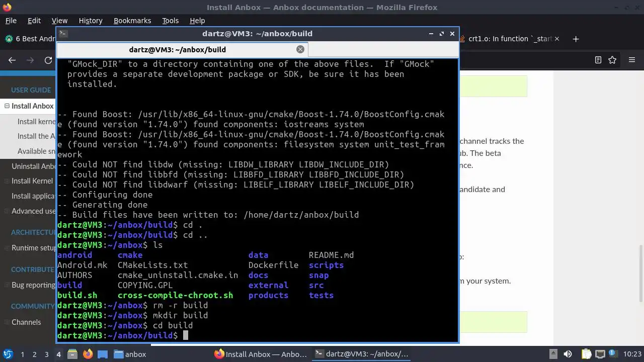Toggle Firefox reader view icon
644x362 pixels.
click(x=598, y=60)
